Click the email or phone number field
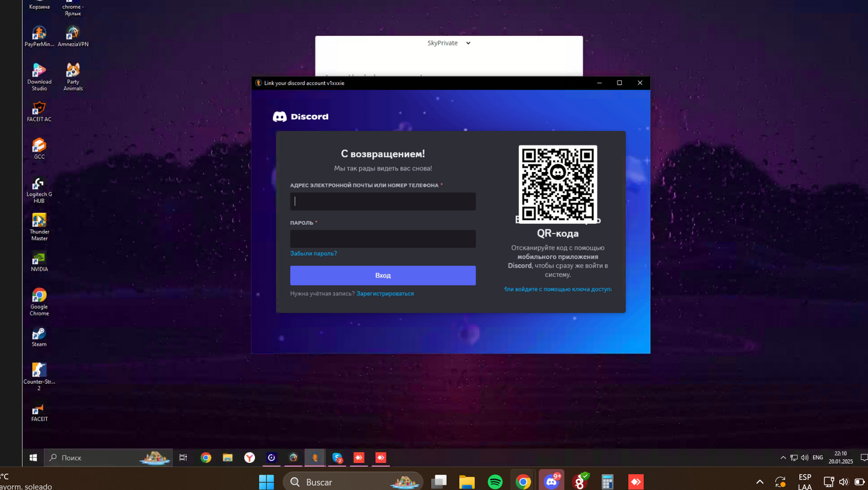 [383, 201]
